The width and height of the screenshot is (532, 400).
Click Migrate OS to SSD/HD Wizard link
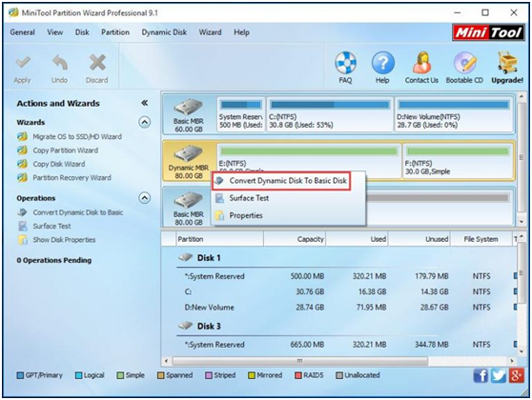pos(77,136)
